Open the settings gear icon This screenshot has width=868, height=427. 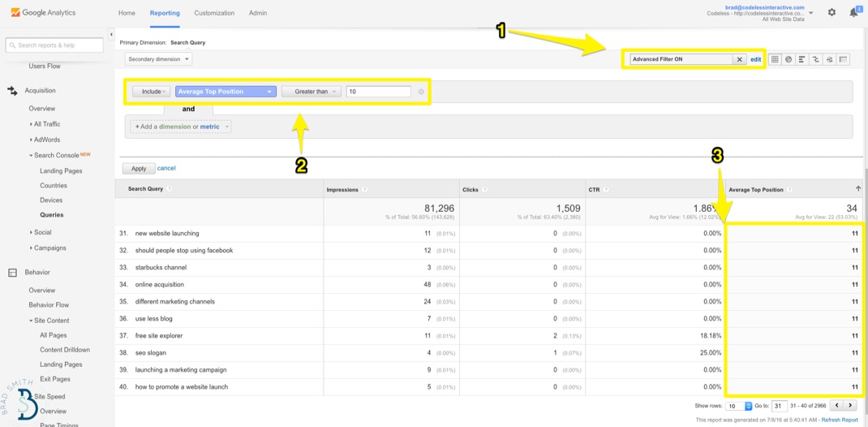(x=831, y=12)
